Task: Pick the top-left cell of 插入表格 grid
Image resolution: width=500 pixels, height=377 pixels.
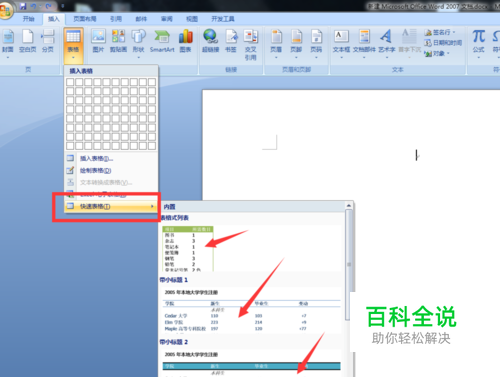Action: (70, 82)
